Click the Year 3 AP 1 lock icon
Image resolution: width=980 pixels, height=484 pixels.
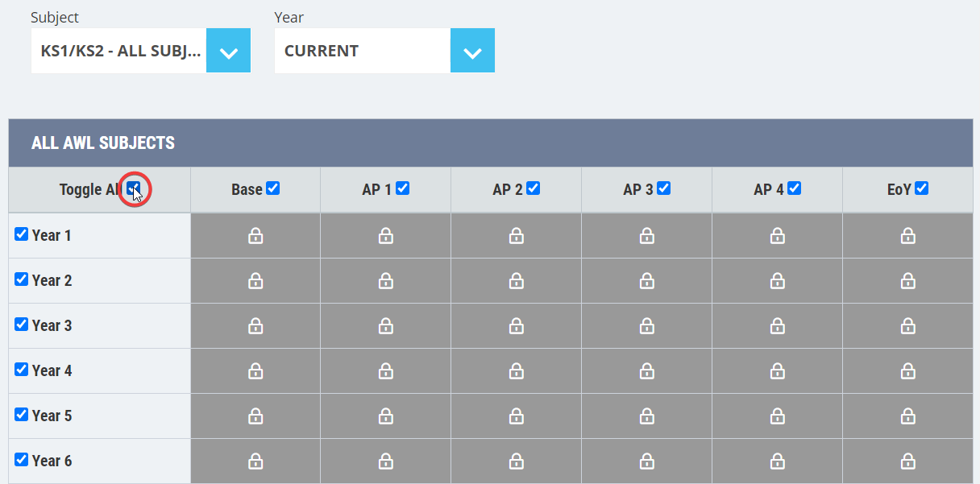click(386, 325)
